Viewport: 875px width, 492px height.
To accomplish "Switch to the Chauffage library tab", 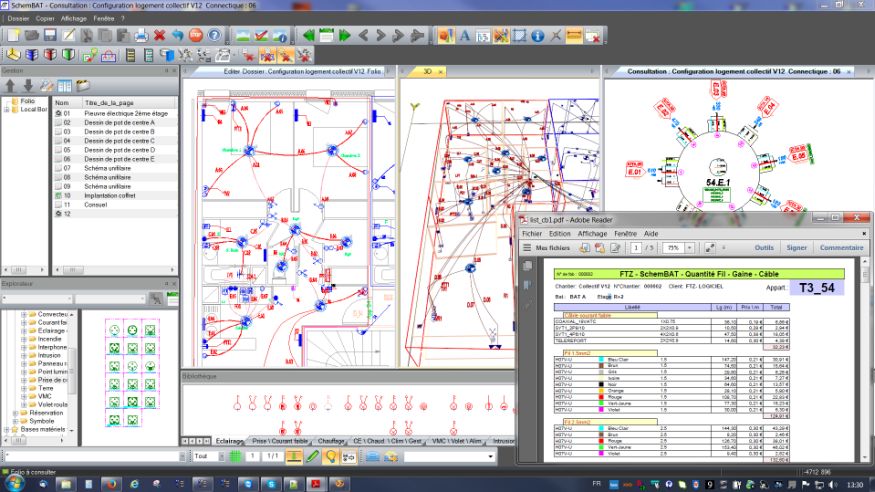I will (331, 441).
